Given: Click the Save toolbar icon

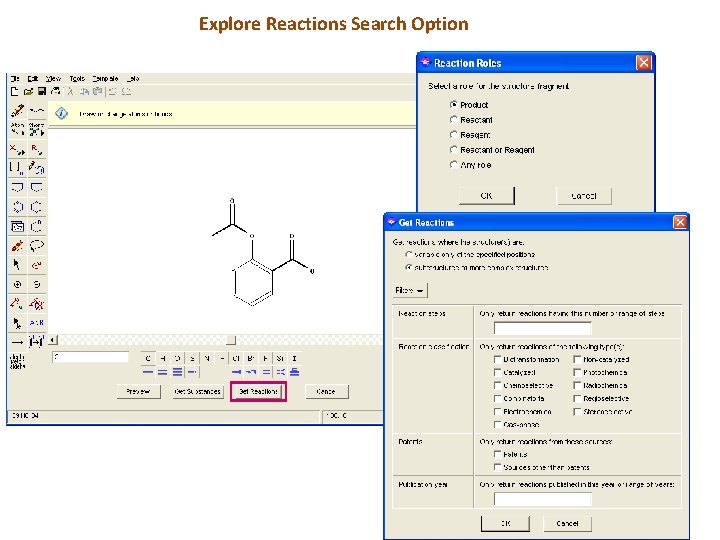Looking at the screenshot, I should pyautogui.click(x=42, y=91).
